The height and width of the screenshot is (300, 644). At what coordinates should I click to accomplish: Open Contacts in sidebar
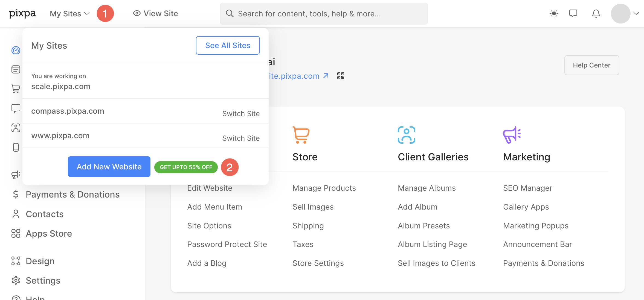(x=45, y=214)
